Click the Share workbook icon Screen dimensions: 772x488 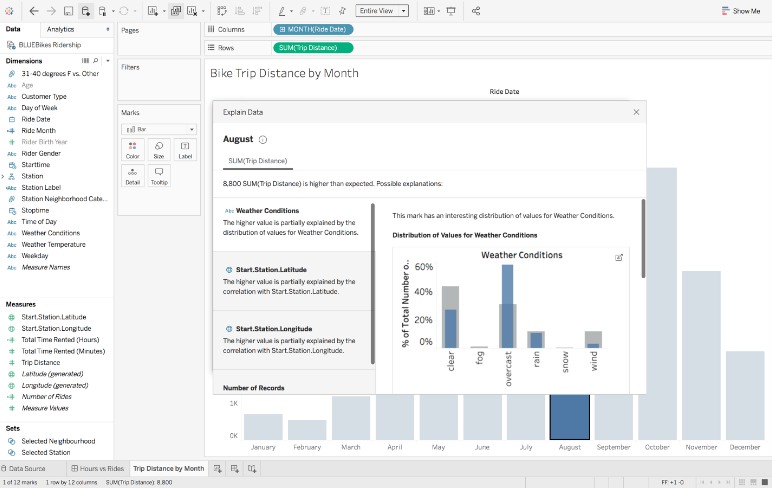click(x=476, y=11)
